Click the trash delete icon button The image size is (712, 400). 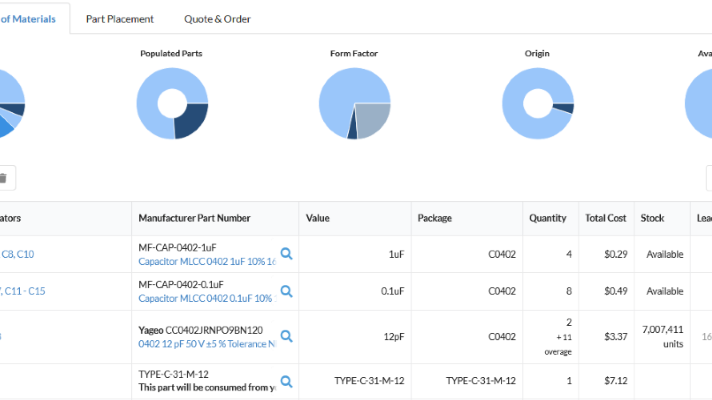click(x=3, y=178)
